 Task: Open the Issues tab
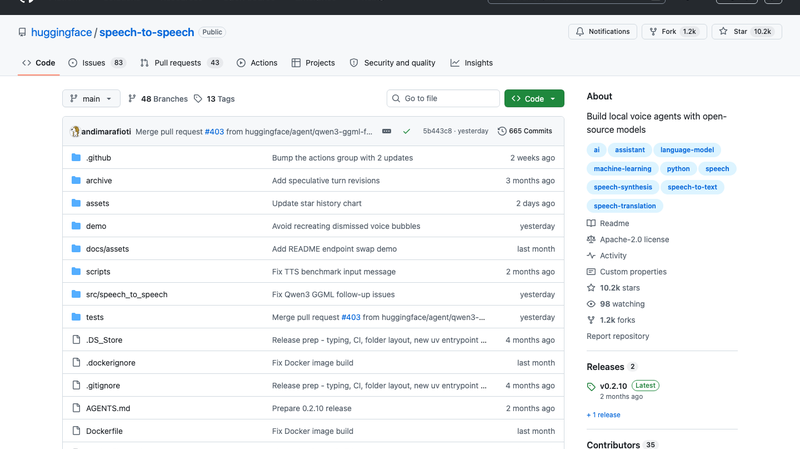tap(97, 63)
